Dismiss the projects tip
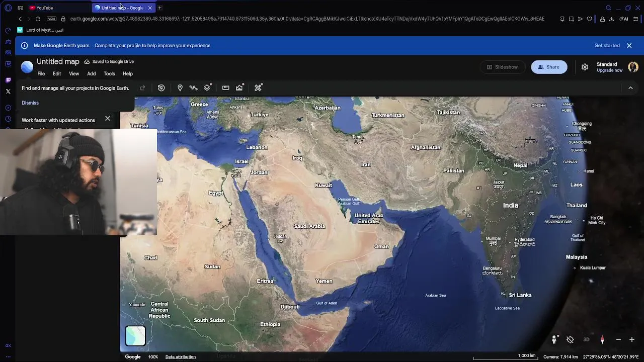 [x=30, y=103]
